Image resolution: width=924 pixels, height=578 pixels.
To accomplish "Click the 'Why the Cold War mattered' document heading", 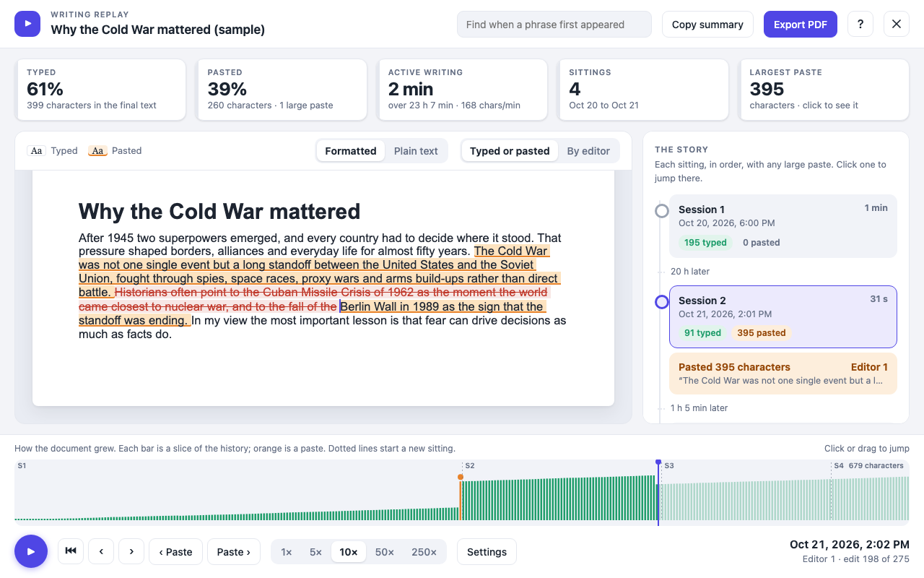I will (x=219, y=212).
